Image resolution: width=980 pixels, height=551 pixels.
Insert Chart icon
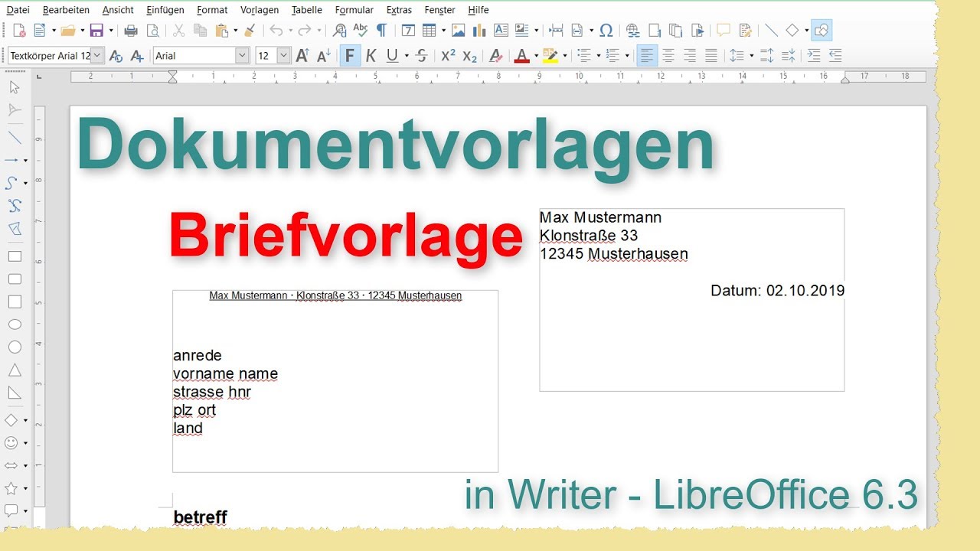(x=480, y=31)
